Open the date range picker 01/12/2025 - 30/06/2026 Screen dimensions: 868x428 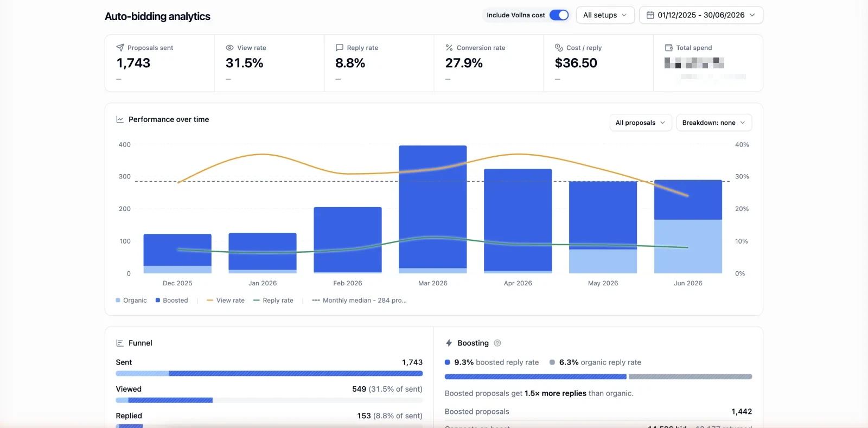coord(701,15)
